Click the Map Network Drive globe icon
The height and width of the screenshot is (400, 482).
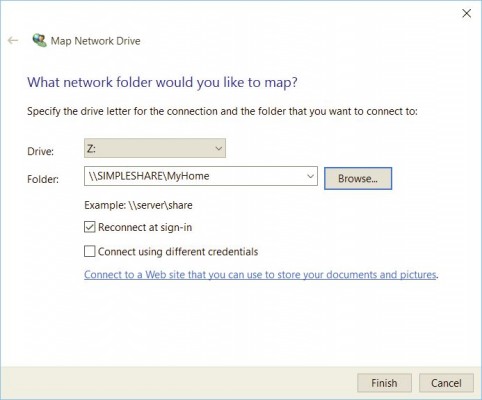(x=39, y=41)
